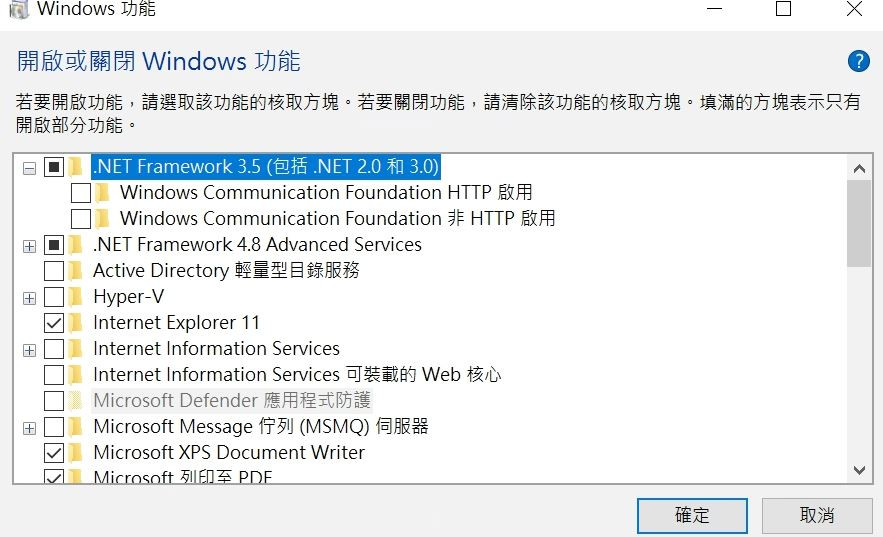Click the 取消 button

tap(816, 515)
